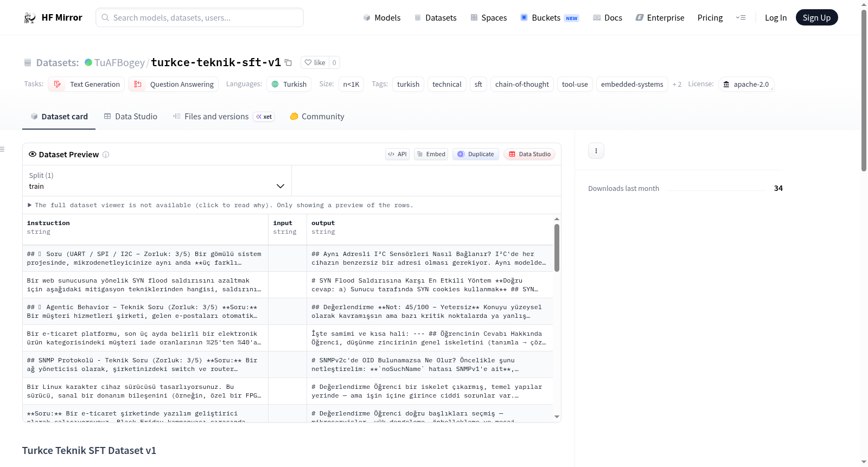868x467 pixels.
Task: Click the page vertical scrollbar thumb
Action: (x=864, y=91)
